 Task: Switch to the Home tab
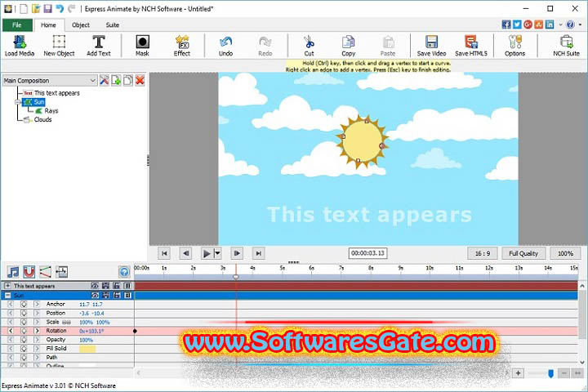48,24
